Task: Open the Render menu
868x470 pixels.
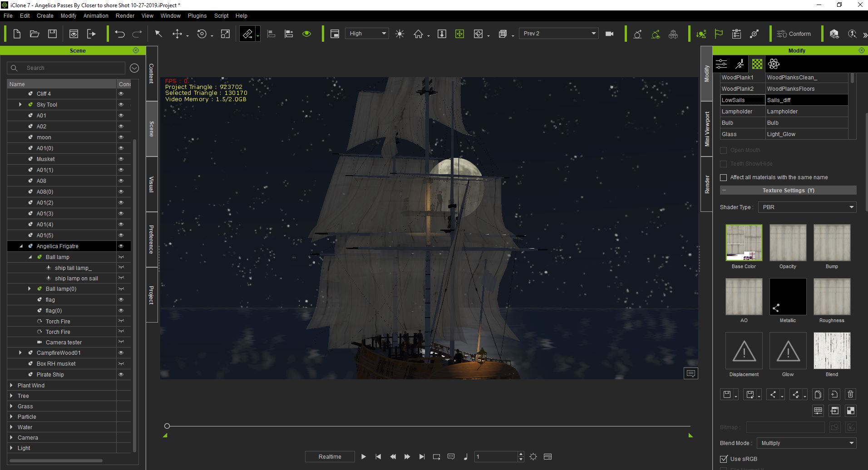Action: pos(125,15)
